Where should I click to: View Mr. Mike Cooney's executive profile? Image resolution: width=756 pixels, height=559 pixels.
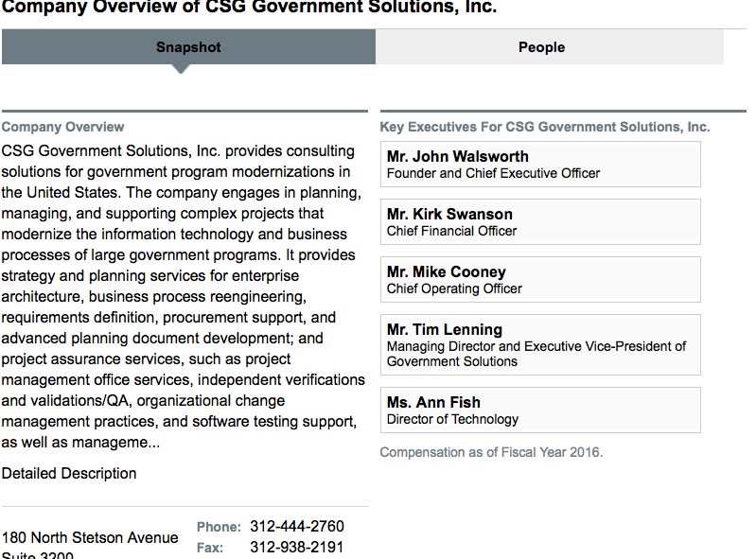point(447,272)
